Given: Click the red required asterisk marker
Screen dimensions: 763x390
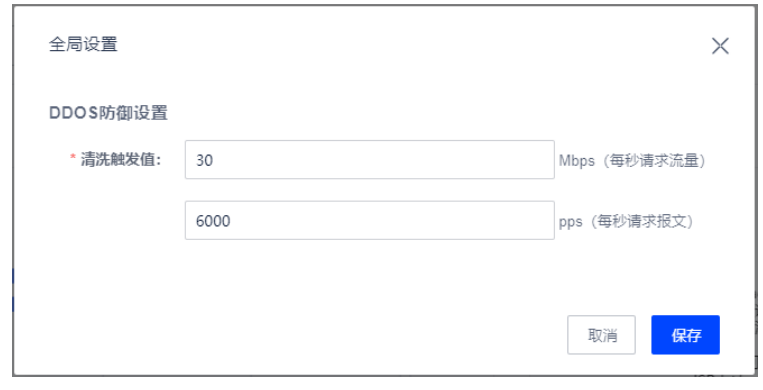Looking at the screenshot, I should [73, 158].
